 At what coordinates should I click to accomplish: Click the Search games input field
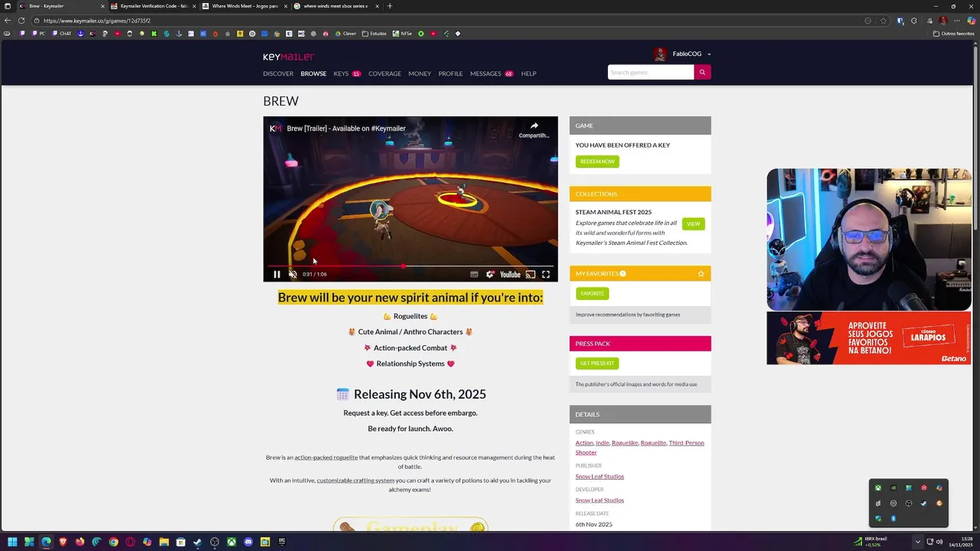[x=651, y=72]
